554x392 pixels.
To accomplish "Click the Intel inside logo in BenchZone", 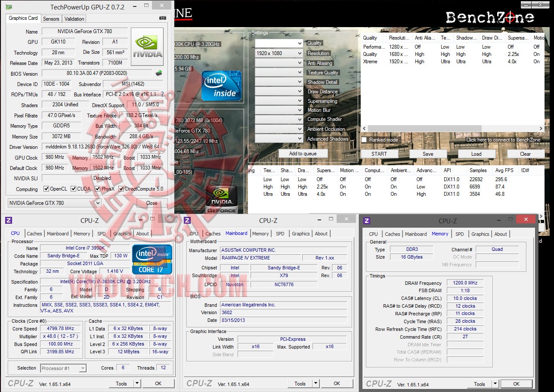I will pos(221,85).
